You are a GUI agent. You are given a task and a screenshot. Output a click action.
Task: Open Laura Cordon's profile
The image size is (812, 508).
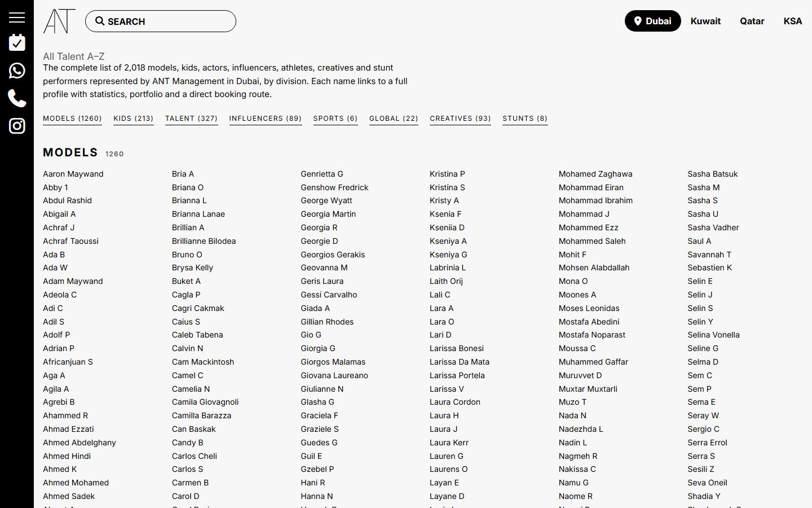(x=455, y=402)
